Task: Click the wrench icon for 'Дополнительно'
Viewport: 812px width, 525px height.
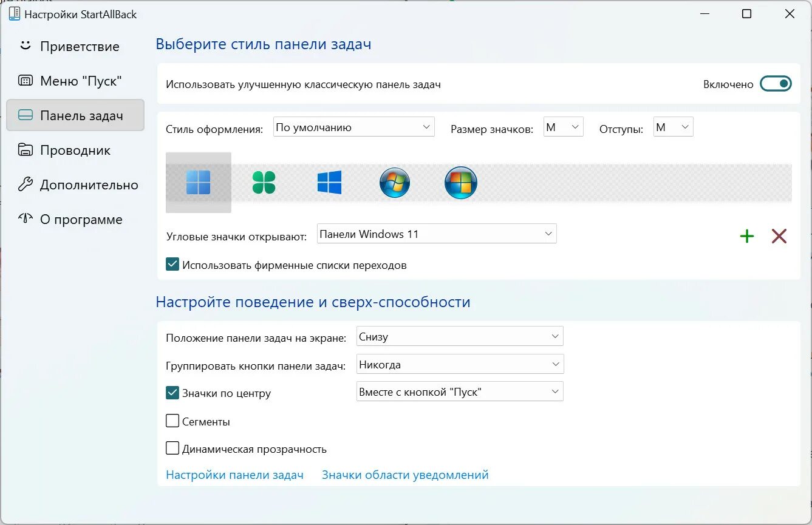Action: tap(24, 184)
